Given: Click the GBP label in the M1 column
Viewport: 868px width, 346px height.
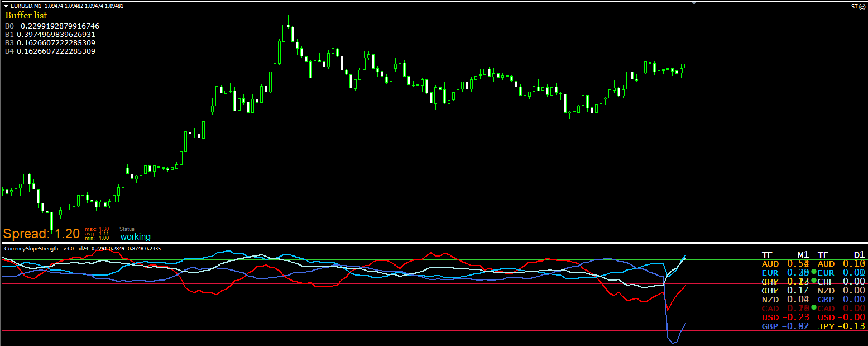Looking at the screenshot, I should tap(770, 326).
